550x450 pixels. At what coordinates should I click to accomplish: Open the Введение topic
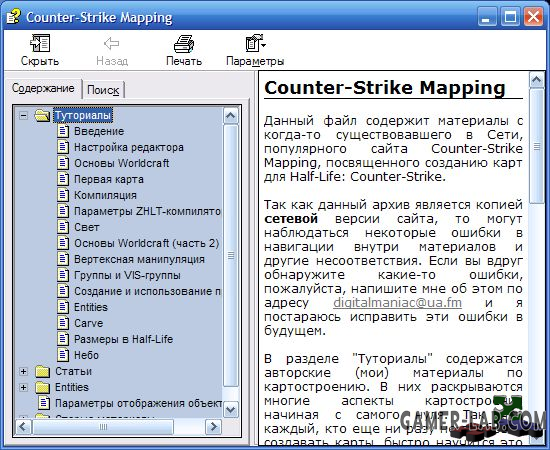[x=99, y=131]
